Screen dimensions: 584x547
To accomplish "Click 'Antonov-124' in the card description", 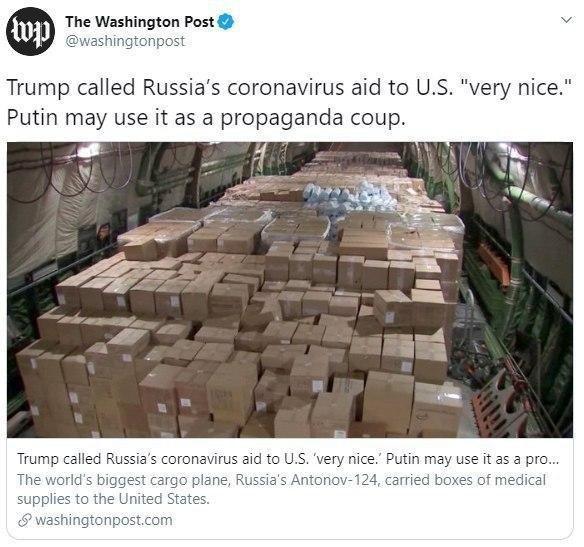I will click(335, 480).
